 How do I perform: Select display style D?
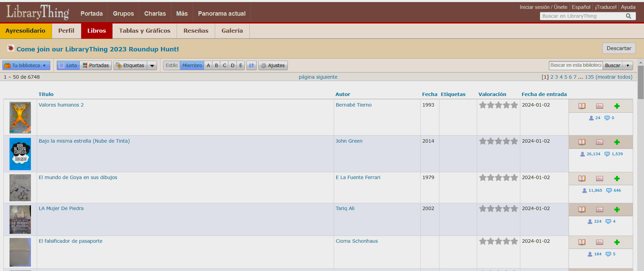pyautogui.click(x=232, y=65)
